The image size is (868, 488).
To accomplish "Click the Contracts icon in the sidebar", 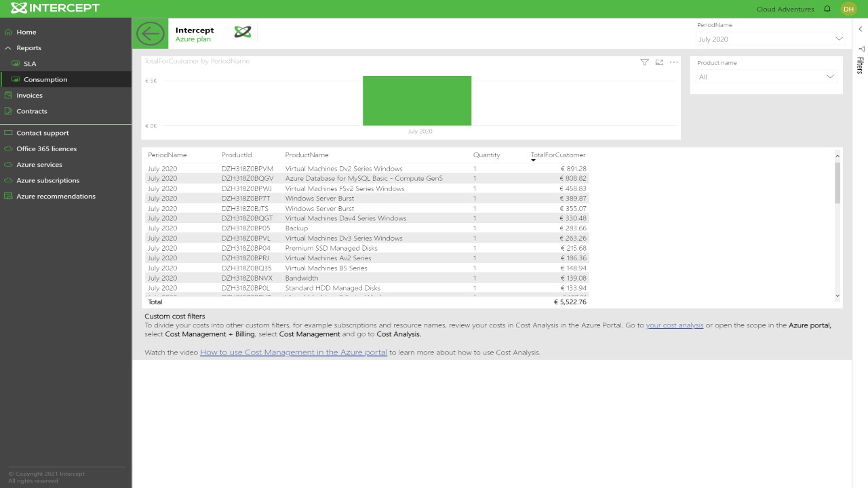I will click(8, 111).
